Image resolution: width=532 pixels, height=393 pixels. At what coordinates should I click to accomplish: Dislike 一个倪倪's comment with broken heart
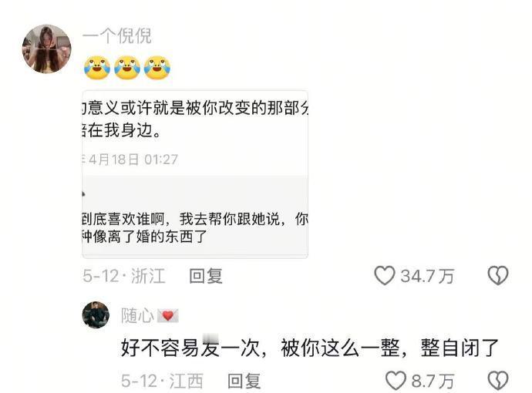pos(498,275)
